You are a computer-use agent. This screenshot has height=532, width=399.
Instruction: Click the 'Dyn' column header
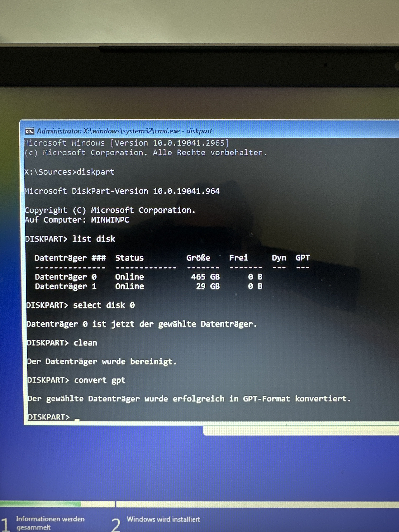coord(279,258)
